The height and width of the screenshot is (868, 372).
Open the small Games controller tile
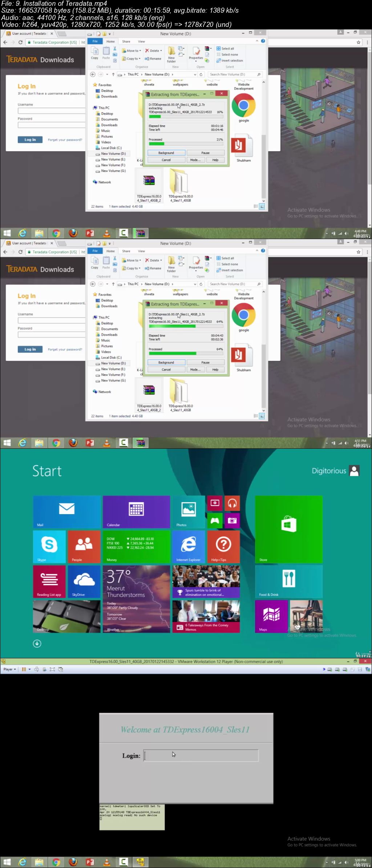click(x=215, y=521)
